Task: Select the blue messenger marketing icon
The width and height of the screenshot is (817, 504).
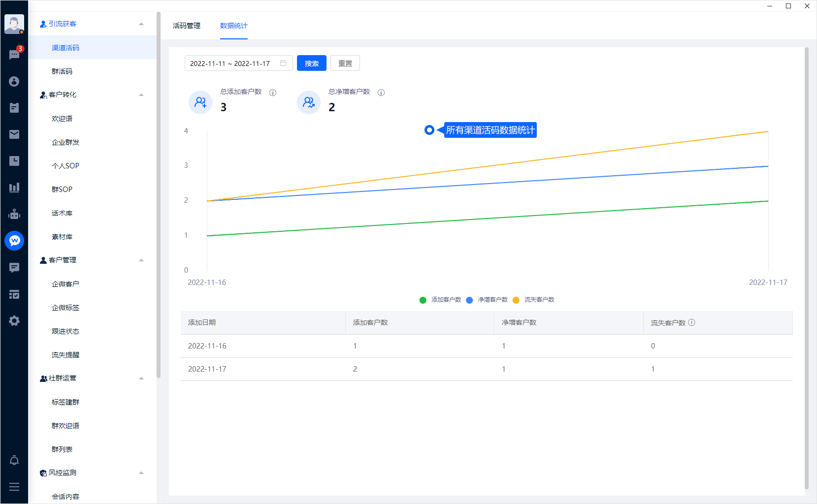Action: 14,241
